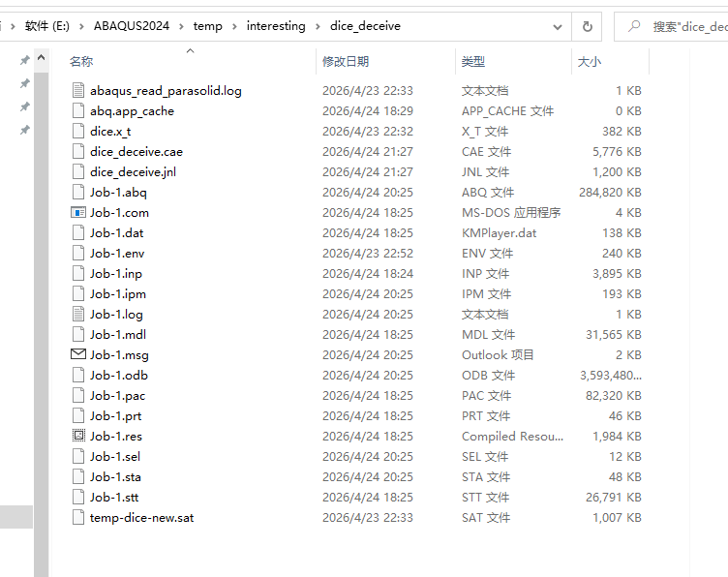Click the dice_deceive.jnl file icon

pos(78,171)
